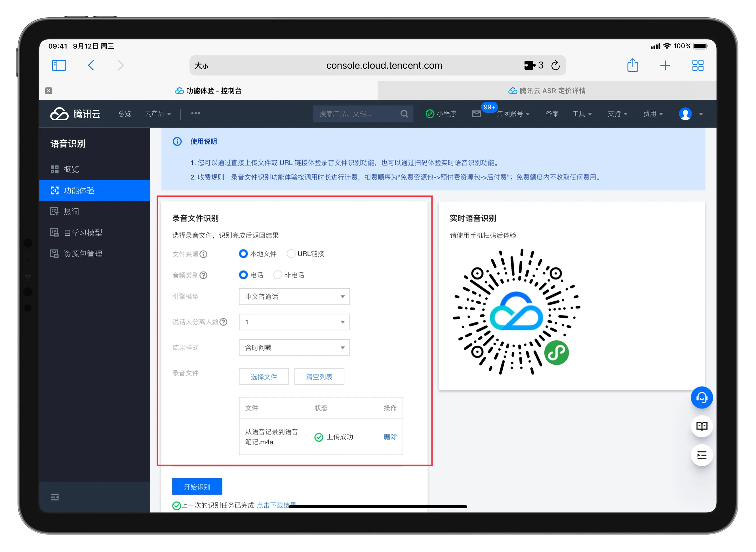Open the three-dots more menu in header
The image size is (756, 552).
tap(196, 114)
